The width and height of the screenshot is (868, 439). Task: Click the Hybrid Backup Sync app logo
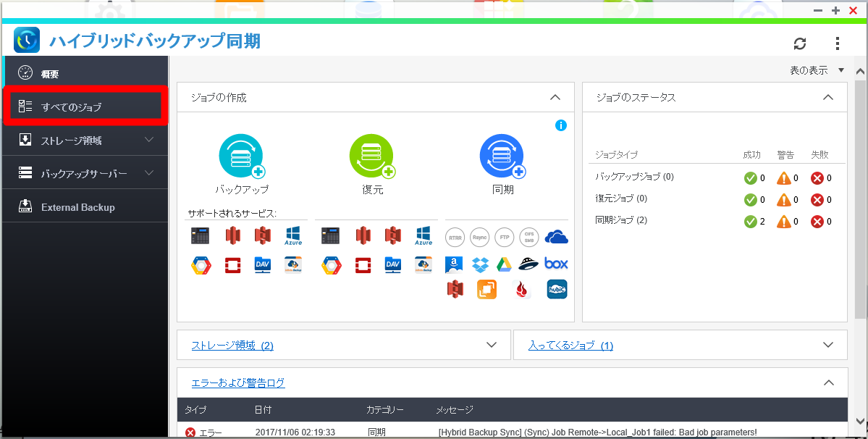click(x=27, y=41)
